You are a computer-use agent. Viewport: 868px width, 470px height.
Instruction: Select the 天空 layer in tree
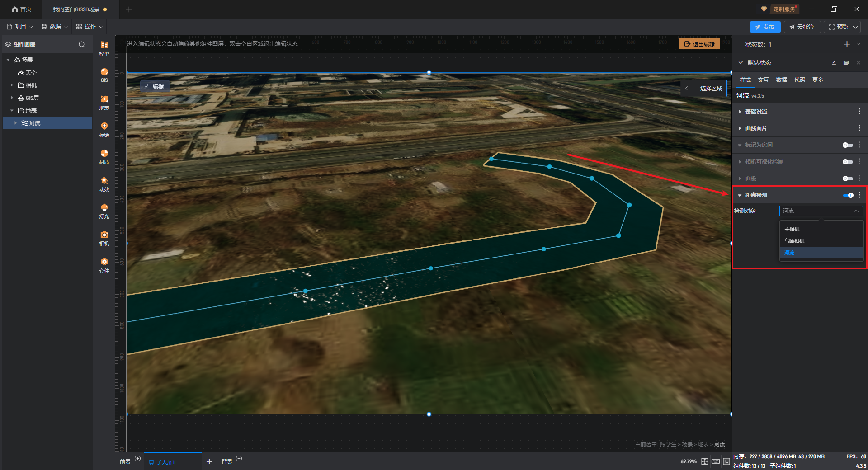point(31,73)
